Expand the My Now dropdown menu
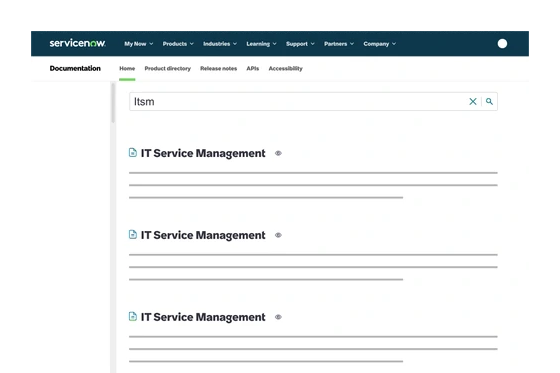 (x=139, y=44)
